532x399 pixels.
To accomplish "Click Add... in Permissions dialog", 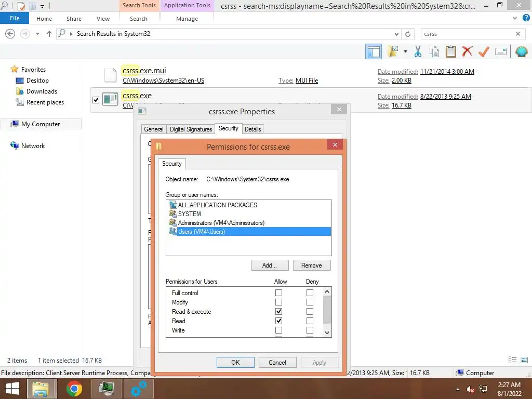I will click(x=270, y=265).
